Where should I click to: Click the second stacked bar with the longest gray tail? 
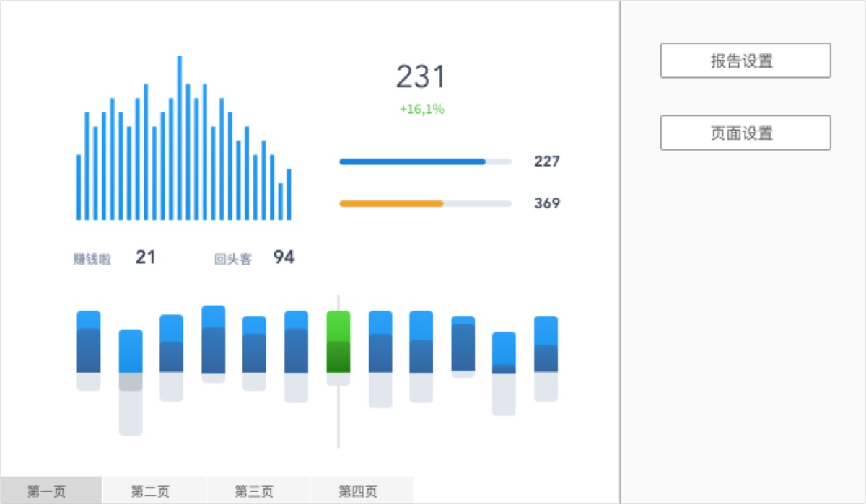tap(131, 382)
